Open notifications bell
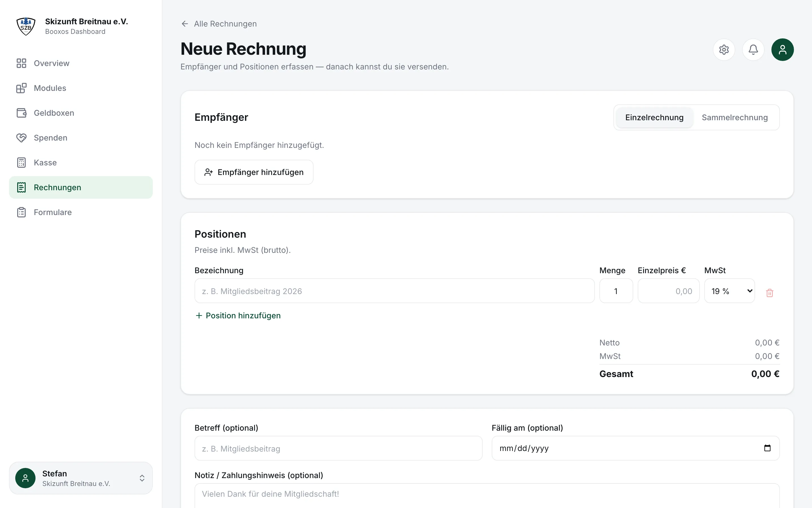Screen dimensions: 812x508 coord(753,50)
